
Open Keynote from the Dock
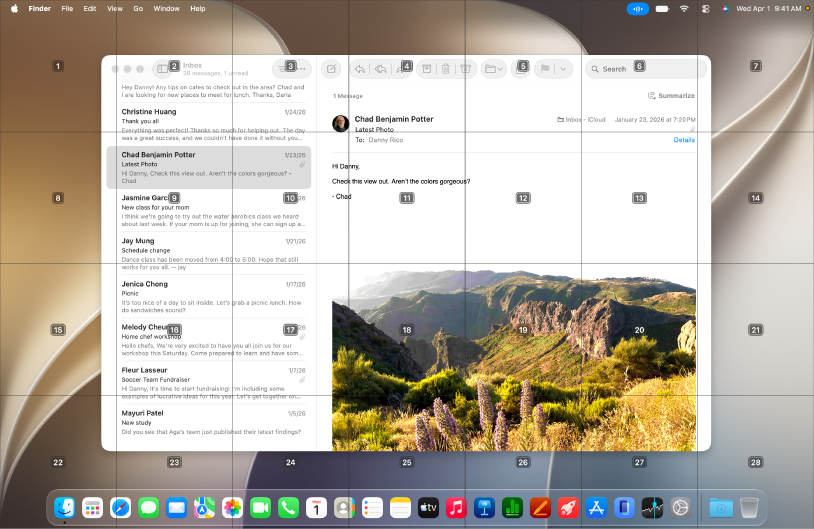click(484, 508)
